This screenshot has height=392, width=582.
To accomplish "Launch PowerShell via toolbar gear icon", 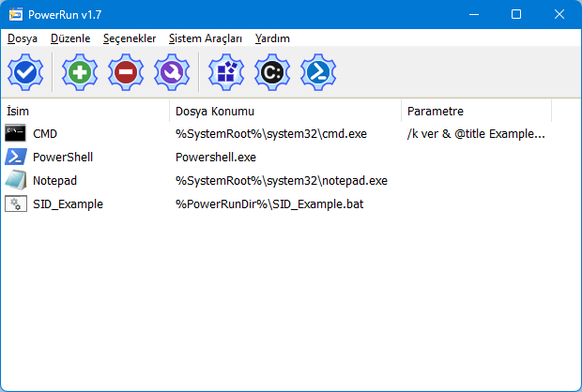I will point(318,72).
